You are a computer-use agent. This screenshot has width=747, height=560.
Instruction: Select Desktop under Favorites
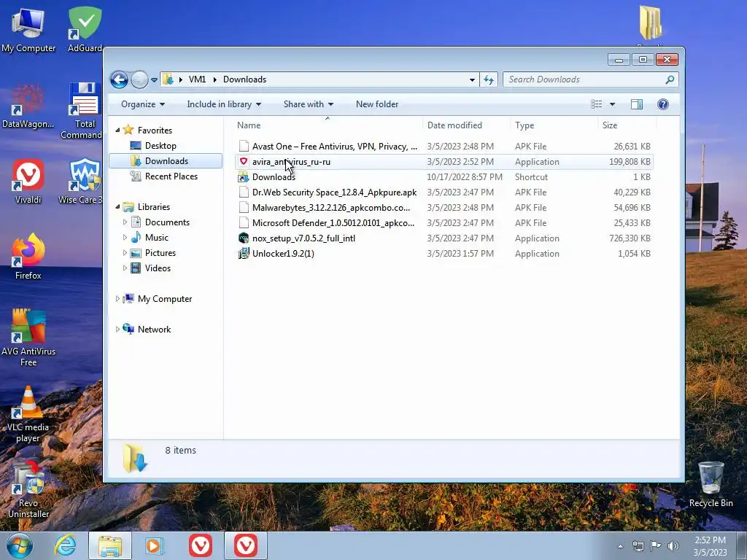pyautogui.click(x=160, y=146)
